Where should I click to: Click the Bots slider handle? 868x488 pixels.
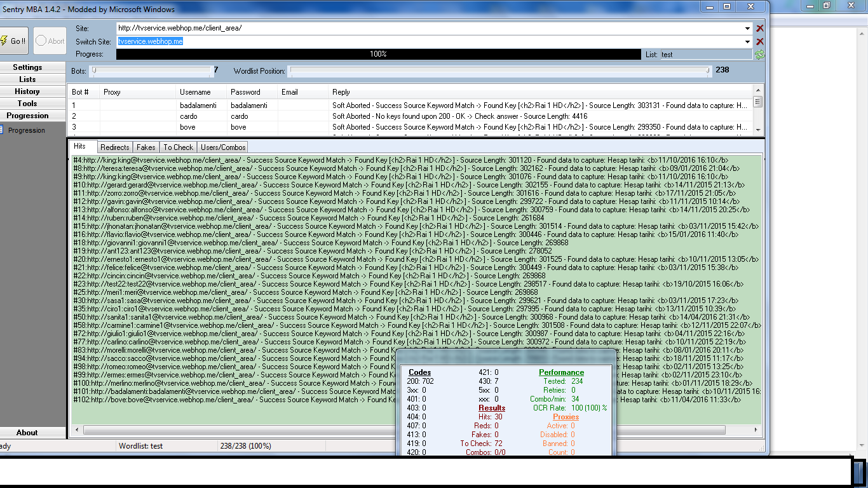(x=95, y=71)
